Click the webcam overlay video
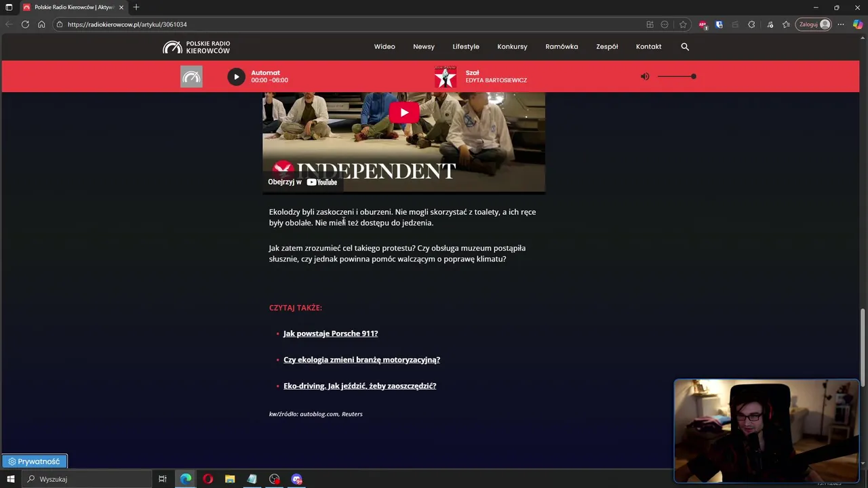Image resolution: width=868 pixels, height=488 pixels. [x=766, y=430]
